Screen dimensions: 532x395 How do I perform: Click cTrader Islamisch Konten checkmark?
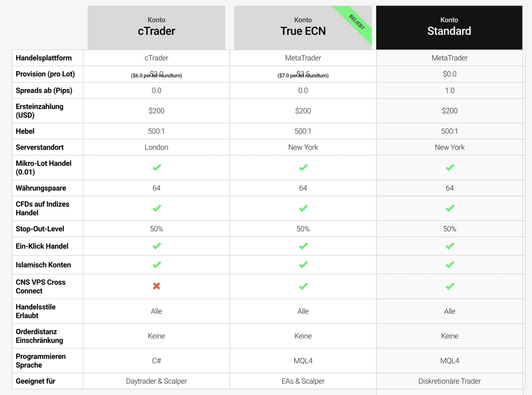[x=157, y=265]
